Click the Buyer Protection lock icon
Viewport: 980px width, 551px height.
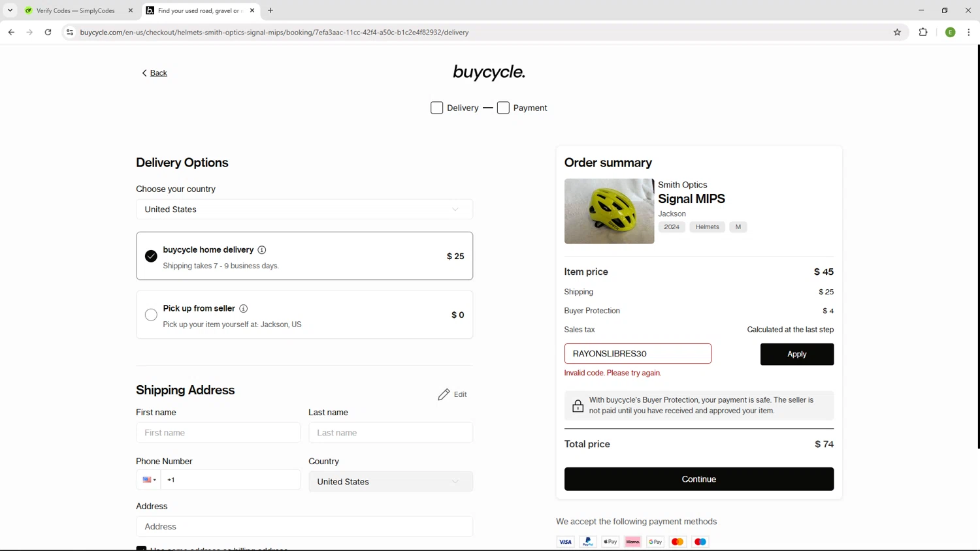[578, 405]
